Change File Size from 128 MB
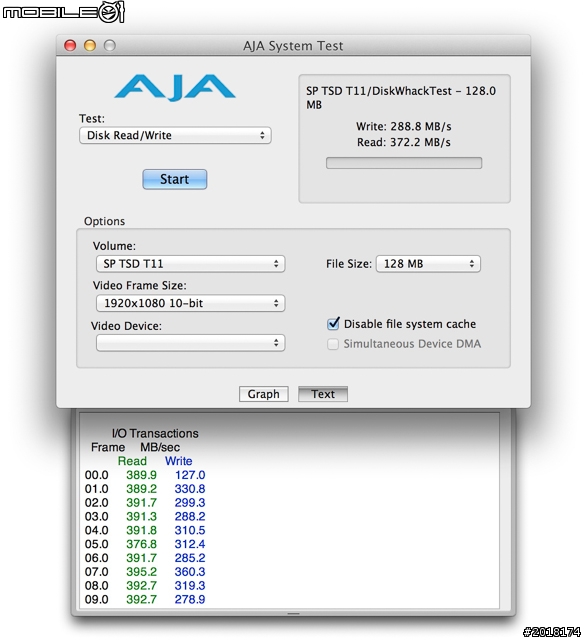This screenshot has width=587, height=640. coord(428,264)
